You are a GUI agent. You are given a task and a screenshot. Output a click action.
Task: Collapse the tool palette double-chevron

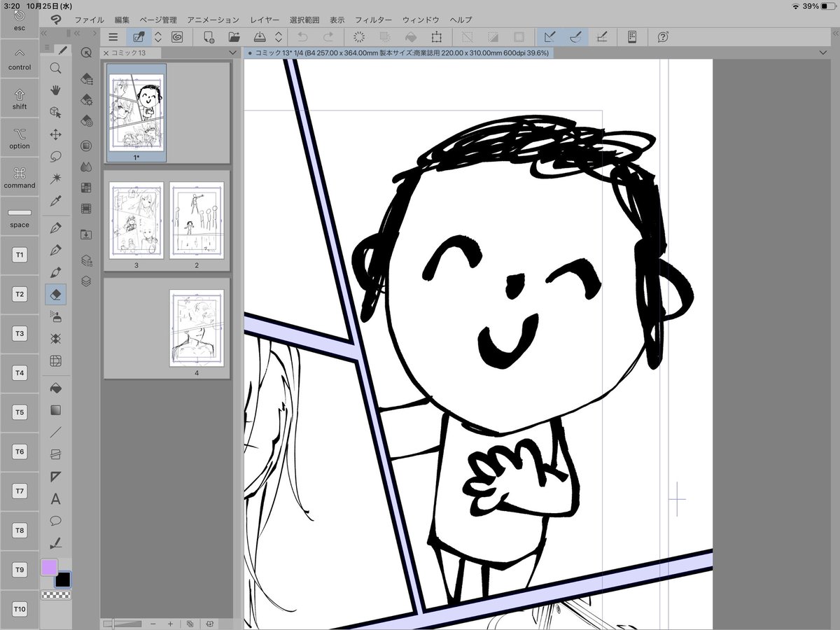point(44,34)
